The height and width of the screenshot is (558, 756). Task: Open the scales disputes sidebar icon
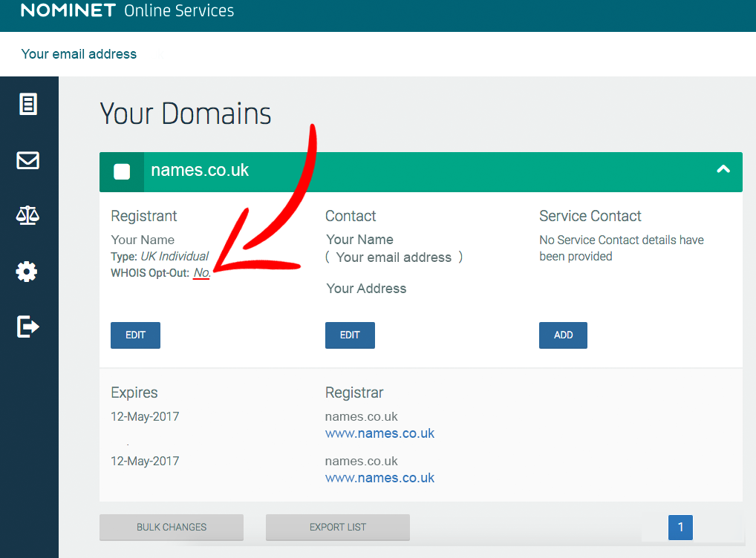pos(27,215)
